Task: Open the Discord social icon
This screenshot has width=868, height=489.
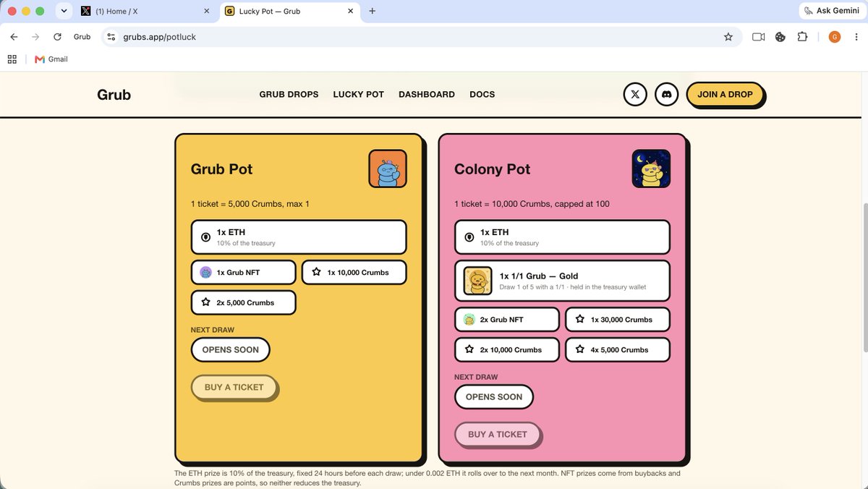Action: click(x=667, y=94)
